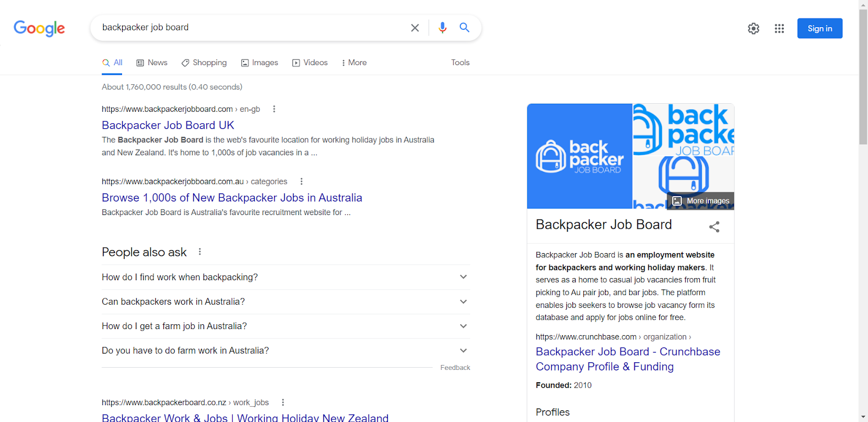Open the Crunchbase Company Profile & Funding link

pyautogui.click(x=628, y=360)
